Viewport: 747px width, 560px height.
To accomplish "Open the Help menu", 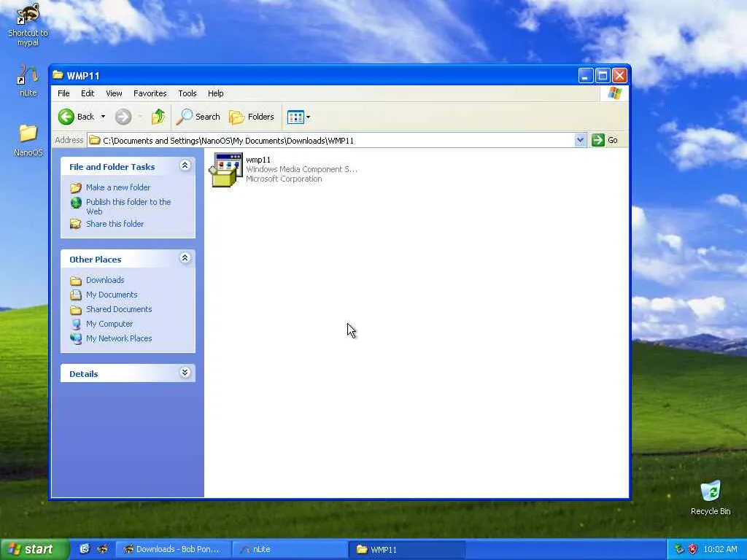I will [215, 93].
